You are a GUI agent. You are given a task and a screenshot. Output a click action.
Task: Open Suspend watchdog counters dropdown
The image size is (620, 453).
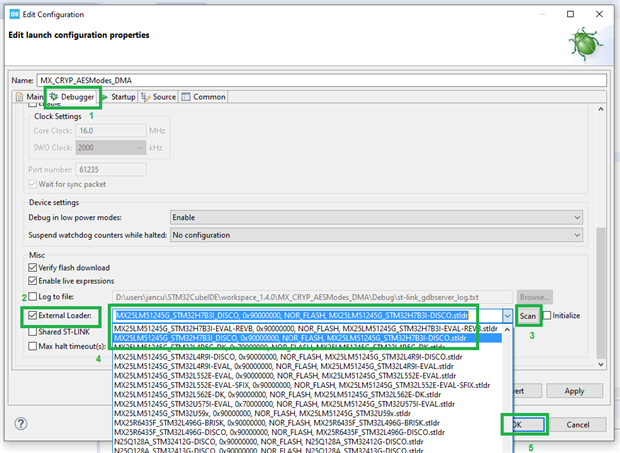point(376,235)
